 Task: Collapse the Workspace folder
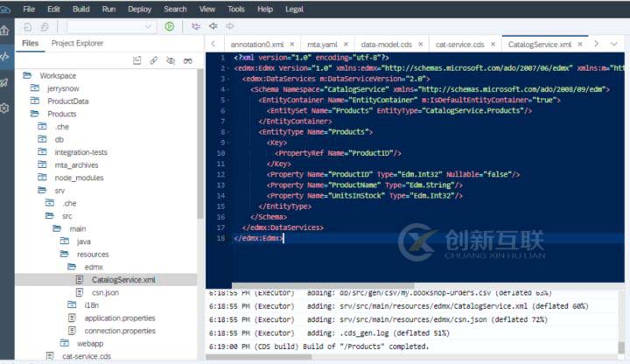[x=27, y=75]
